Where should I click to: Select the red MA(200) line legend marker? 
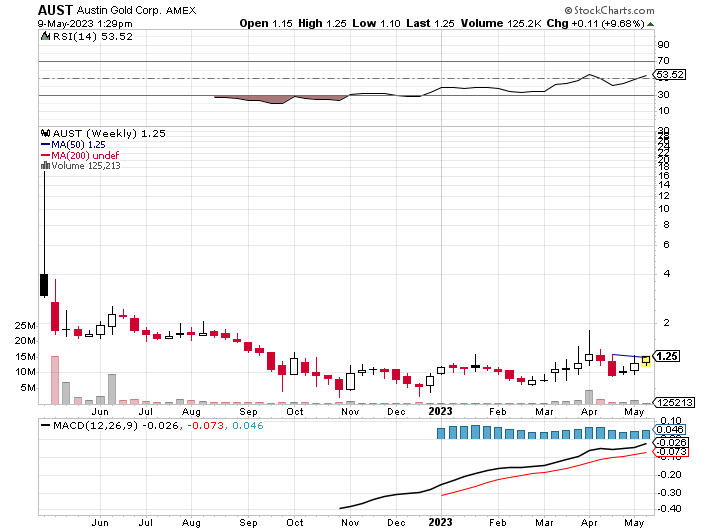tap(45, 155)
